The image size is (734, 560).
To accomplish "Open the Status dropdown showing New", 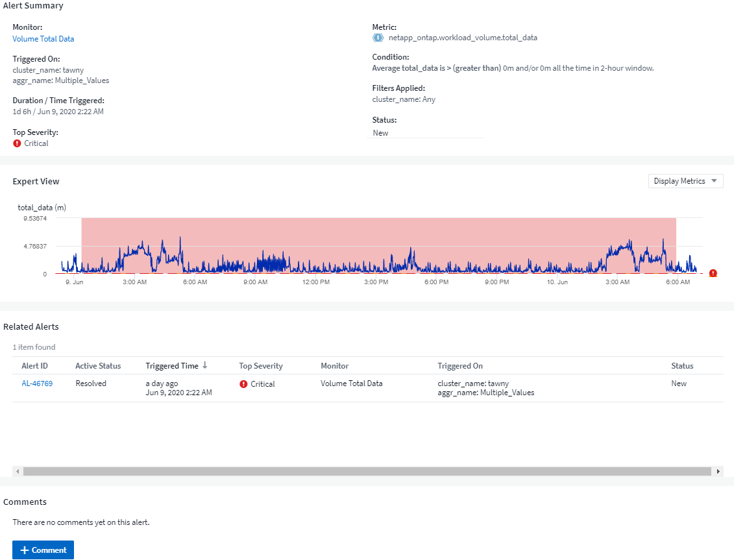I will point(425,133).
